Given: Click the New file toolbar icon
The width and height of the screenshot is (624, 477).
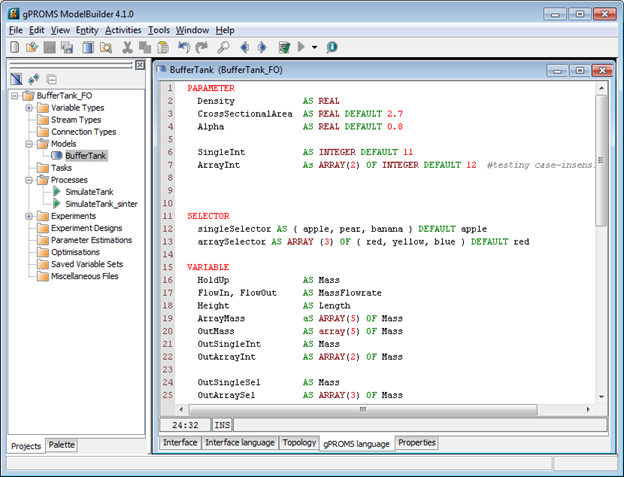Looking at the screenshot, I should coord(14,47).
